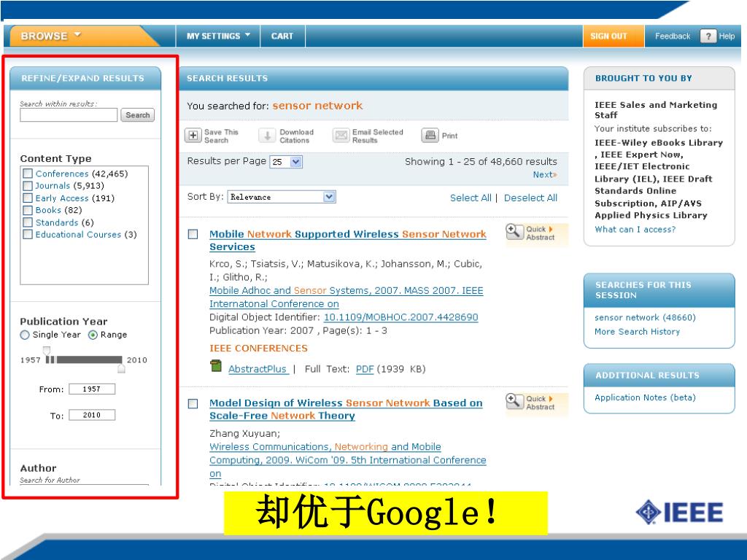Open the CART tab

[x=282, y=36]
